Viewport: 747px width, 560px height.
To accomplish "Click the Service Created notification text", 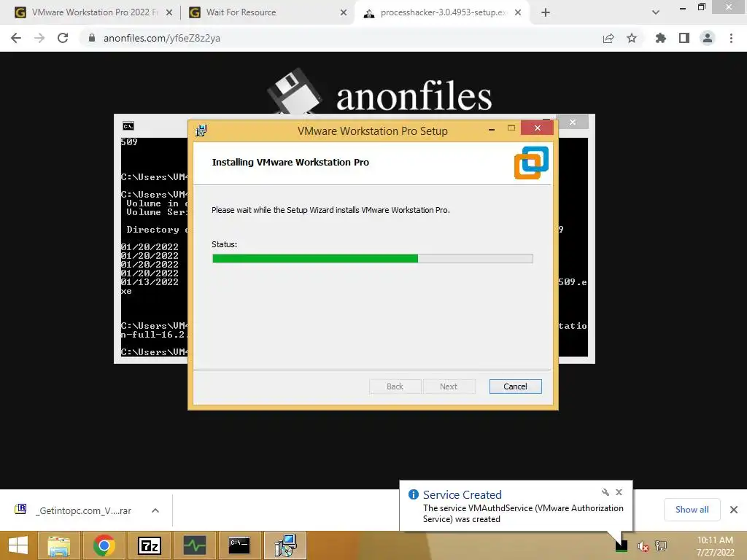I will click(523, 513).
